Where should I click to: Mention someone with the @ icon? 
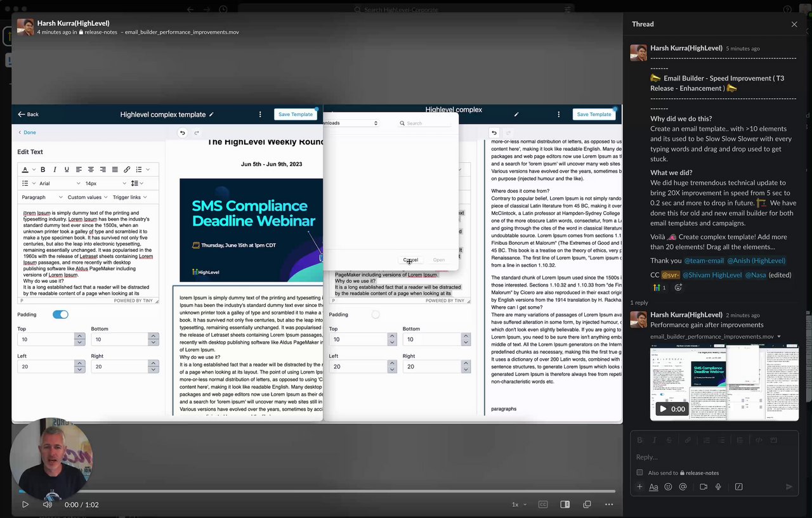point(683,487)
